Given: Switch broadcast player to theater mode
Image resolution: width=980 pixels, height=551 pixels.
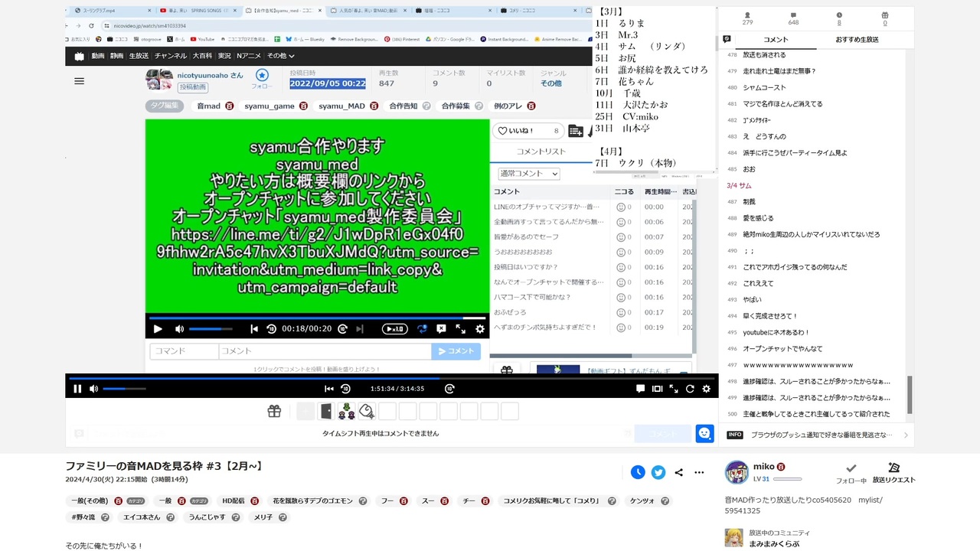Looking at the screenshot, I should tap(657, 389).
